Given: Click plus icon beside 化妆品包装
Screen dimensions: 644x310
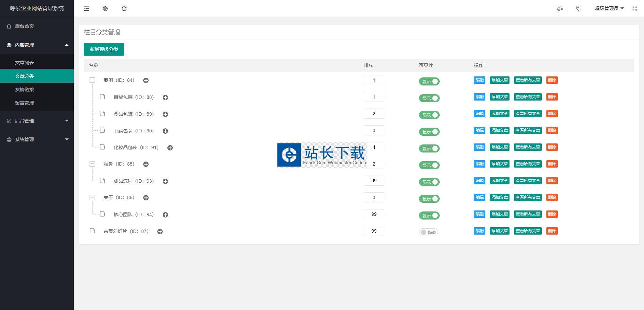Looking at the screenshot, I should coord(170,148).
